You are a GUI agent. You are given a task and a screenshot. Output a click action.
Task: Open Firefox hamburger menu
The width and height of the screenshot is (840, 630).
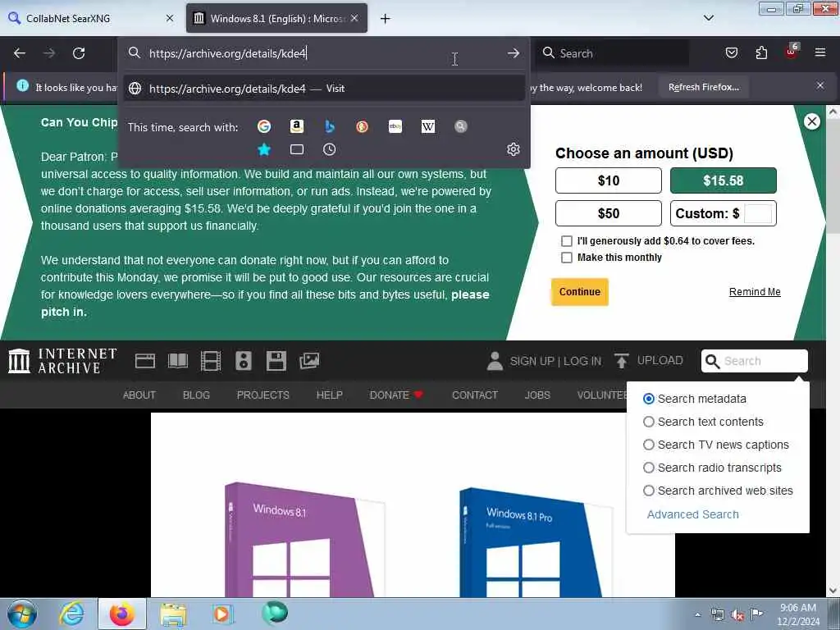pos(820,52)
